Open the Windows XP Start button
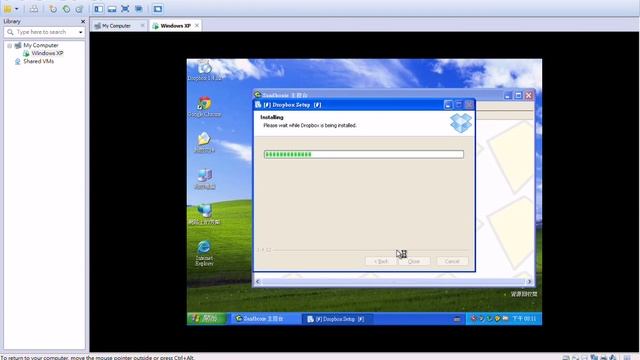 tap(207, 319)
